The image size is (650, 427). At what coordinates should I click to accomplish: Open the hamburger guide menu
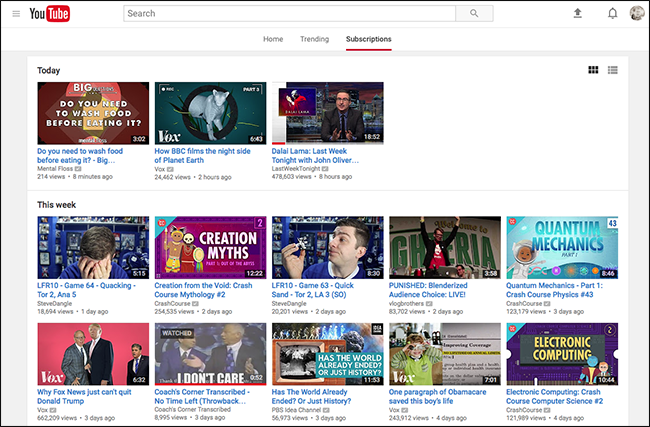tap(16, 14)
